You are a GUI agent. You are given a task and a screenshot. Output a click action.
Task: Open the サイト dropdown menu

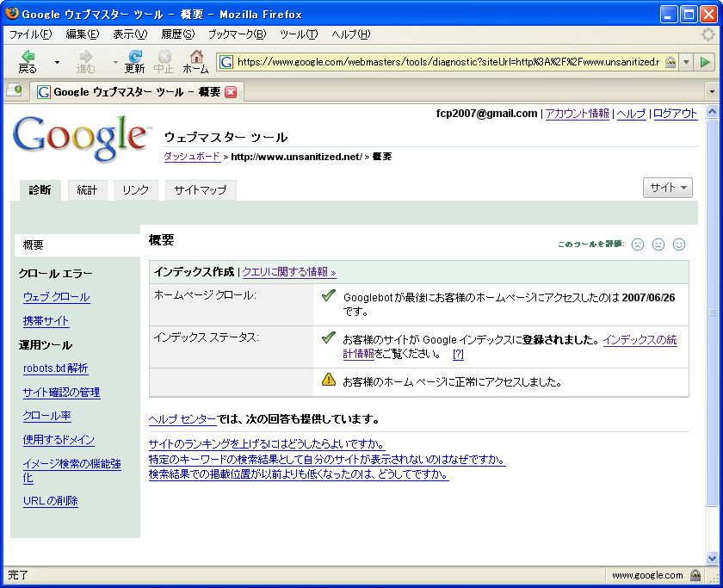[x=668, y=188]
